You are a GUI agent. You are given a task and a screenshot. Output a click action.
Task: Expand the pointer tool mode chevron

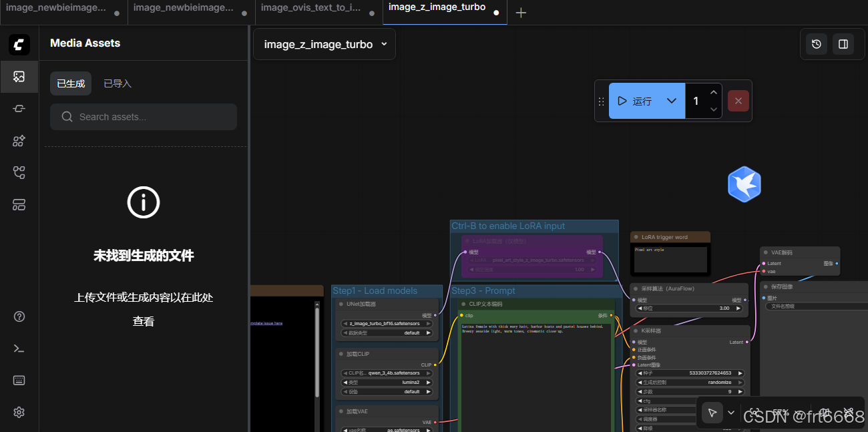click(x=731, y=413)
